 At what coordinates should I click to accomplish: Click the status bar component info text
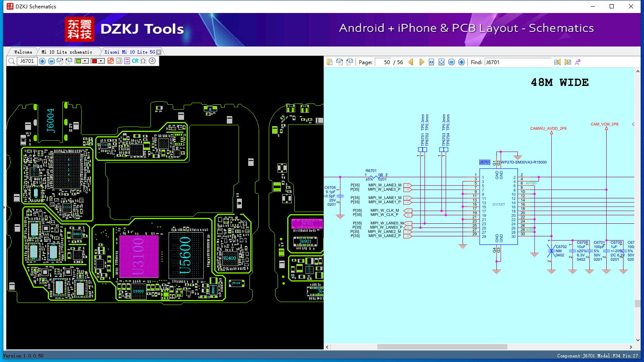(x=597, y=356)
